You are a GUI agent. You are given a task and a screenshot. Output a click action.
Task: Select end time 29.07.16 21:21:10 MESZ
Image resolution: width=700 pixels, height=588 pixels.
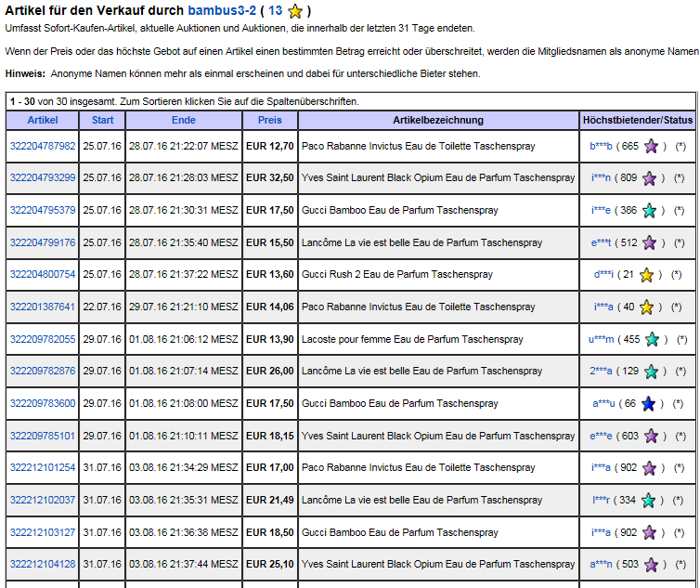pos(184,307)
